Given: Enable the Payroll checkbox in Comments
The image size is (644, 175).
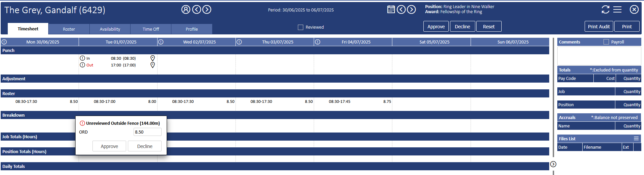Looking at the screenshot, I should click(606, 42).
